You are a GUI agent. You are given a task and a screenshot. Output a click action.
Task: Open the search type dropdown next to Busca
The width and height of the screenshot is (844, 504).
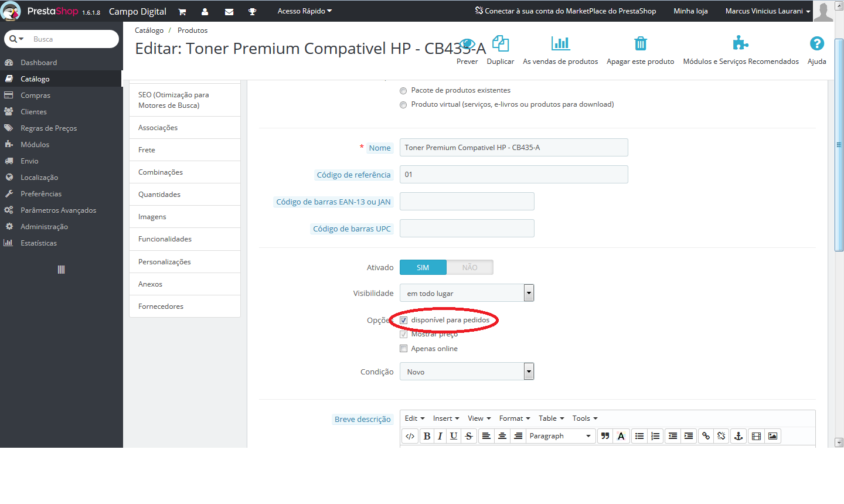coord(16,39)
